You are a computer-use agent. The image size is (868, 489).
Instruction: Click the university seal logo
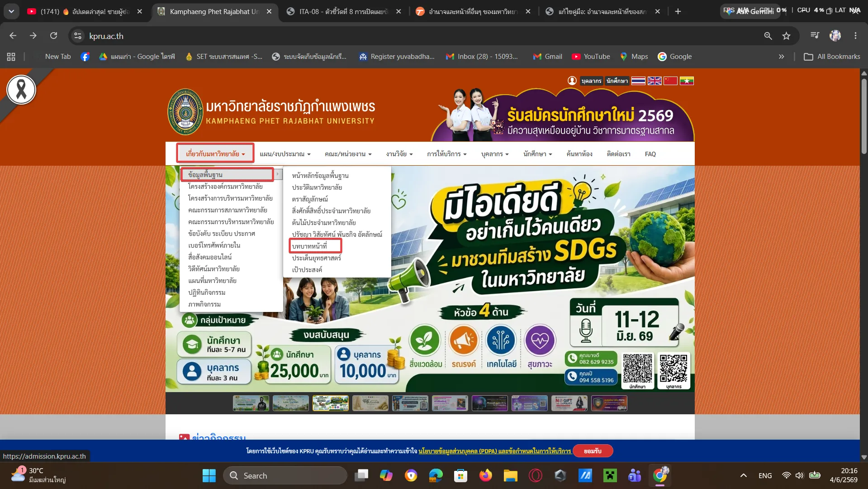pos(185,111)
